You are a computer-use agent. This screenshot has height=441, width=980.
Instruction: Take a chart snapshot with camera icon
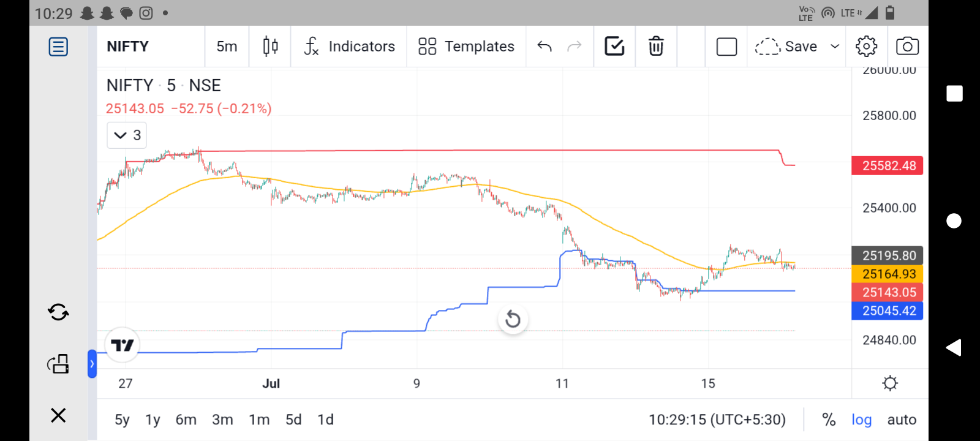907,47
